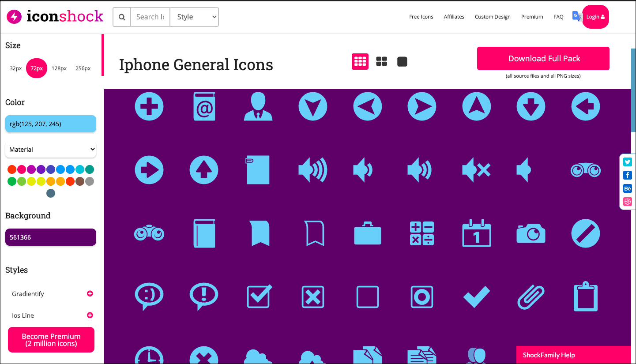This screenshot has height=364, width=636.
Task: Open the Material color palette dropdown
Action: (x=50, y=149)
